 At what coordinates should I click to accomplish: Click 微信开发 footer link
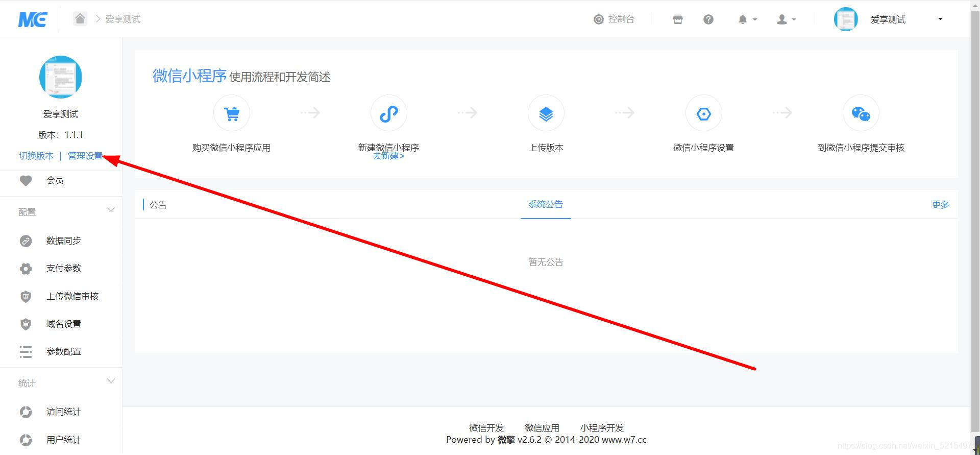[x=486, y=428]
